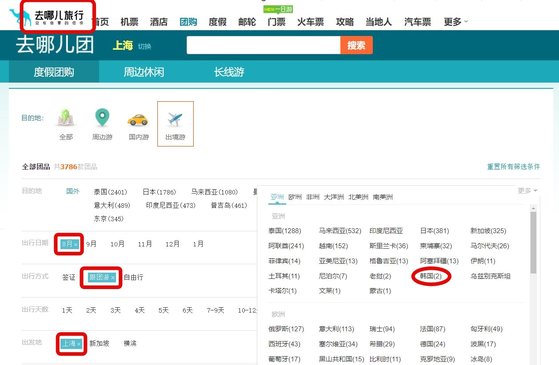The image size is (559, 365).
Task: Focus the search input field
Action: (x=263, y=45)
